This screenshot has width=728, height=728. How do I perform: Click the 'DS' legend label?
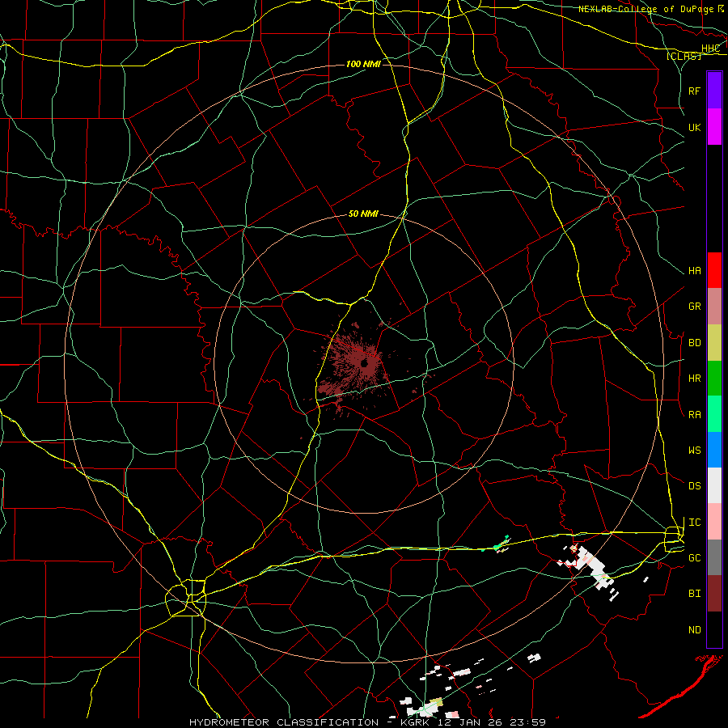pyautogui.click(x=695, y=486)
